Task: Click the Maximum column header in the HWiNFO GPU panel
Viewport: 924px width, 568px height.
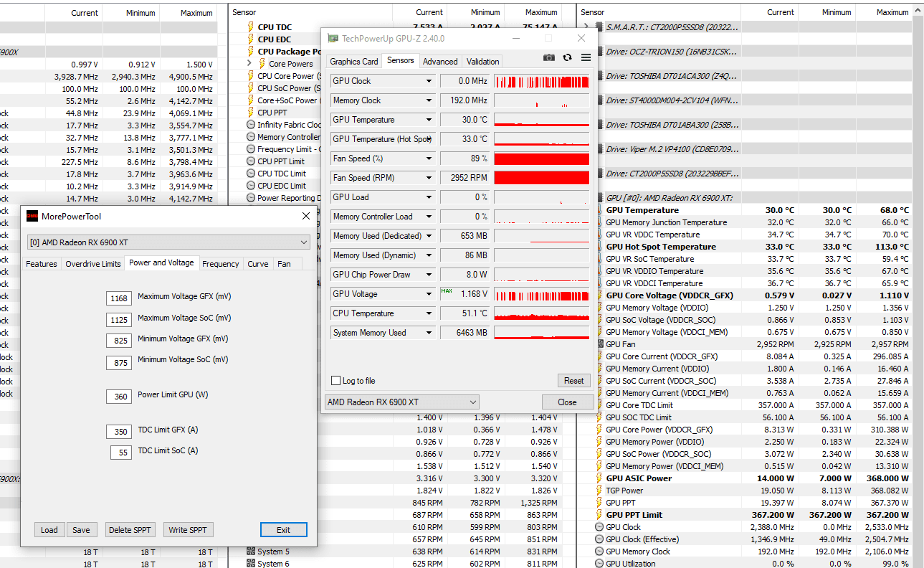Action: (x=892, y=12)
